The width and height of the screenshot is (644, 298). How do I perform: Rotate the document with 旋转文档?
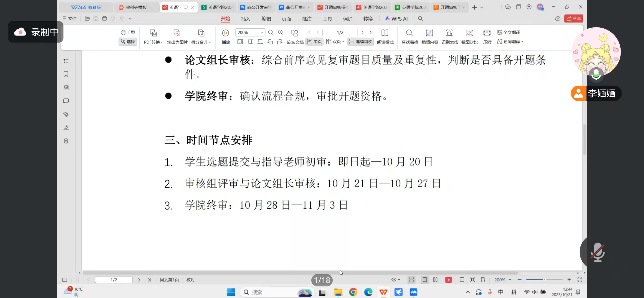(295, 36)
